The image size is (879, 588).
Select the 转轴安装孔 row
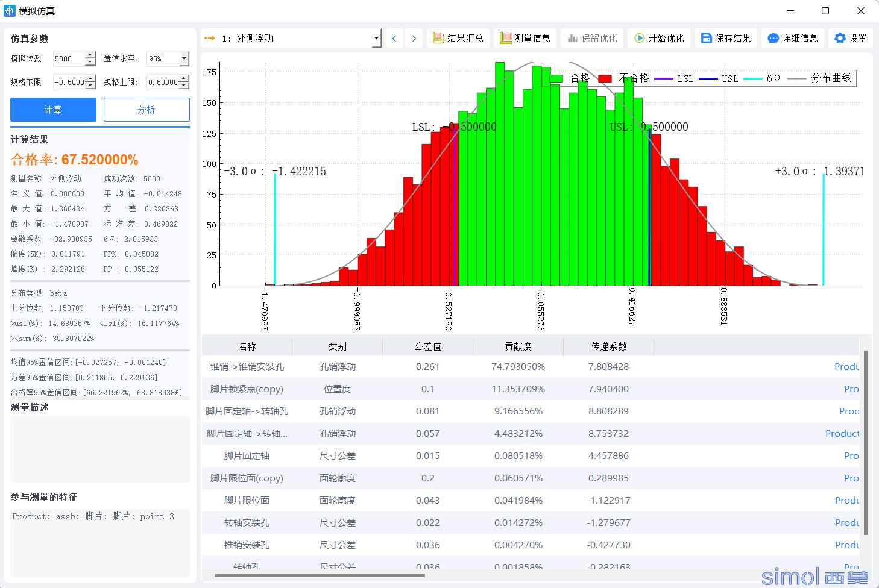tap(531, 522)
